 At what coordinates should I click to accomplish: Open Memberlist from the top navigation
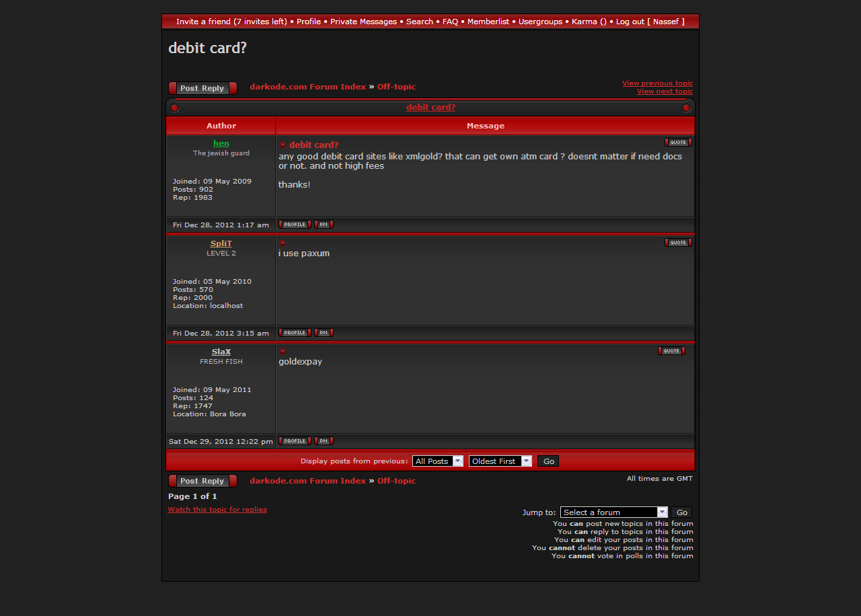click(x=488, y=22)
